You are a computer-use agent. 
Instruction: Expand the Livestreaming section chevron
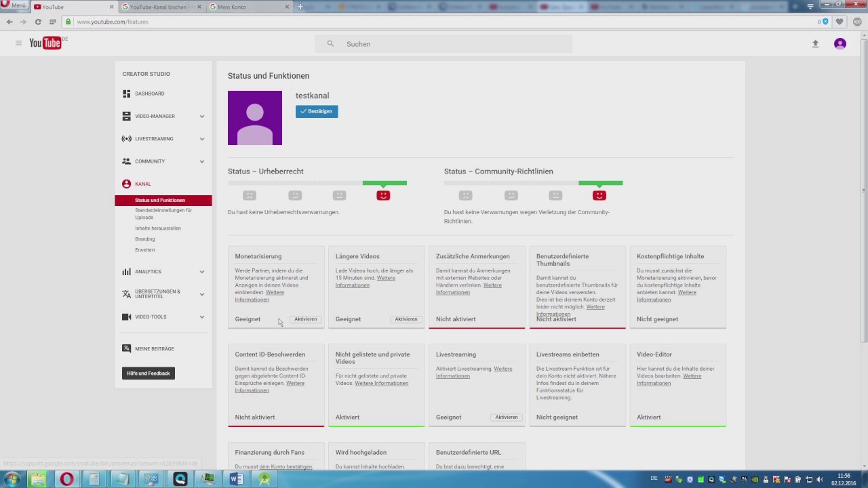201,139
